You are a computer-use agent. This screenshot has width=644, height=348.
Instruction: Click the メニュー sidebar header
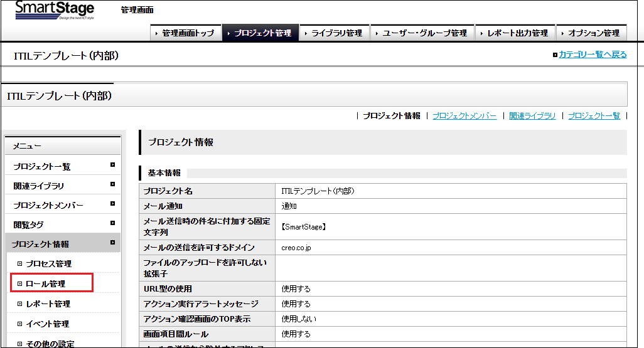pyautogui.click(x=63, y=146)
